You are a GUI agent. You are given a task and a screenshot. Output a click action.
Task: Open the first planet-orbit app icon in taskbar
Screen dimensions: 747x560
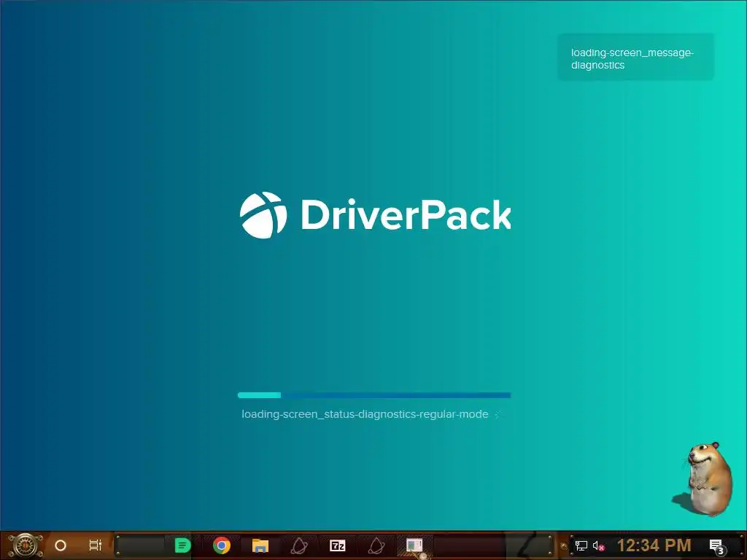pyautogui.click(x=299, y=545)
